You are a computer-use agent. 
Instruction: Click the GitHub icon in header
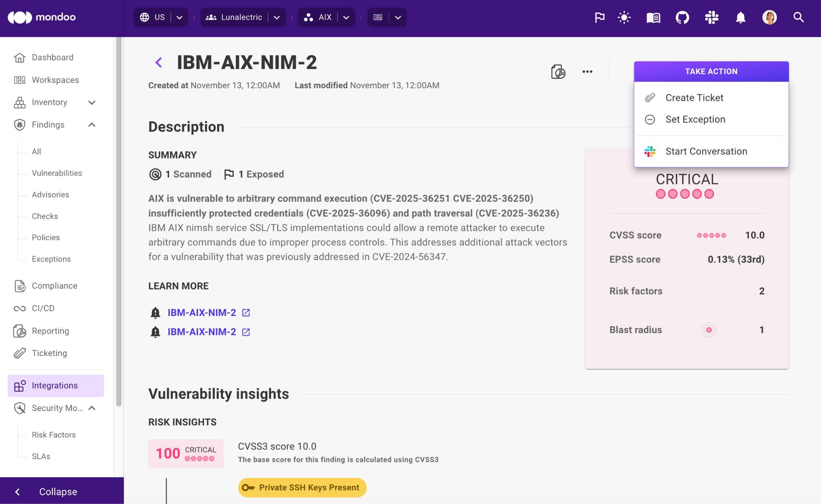tap(682, 17)
